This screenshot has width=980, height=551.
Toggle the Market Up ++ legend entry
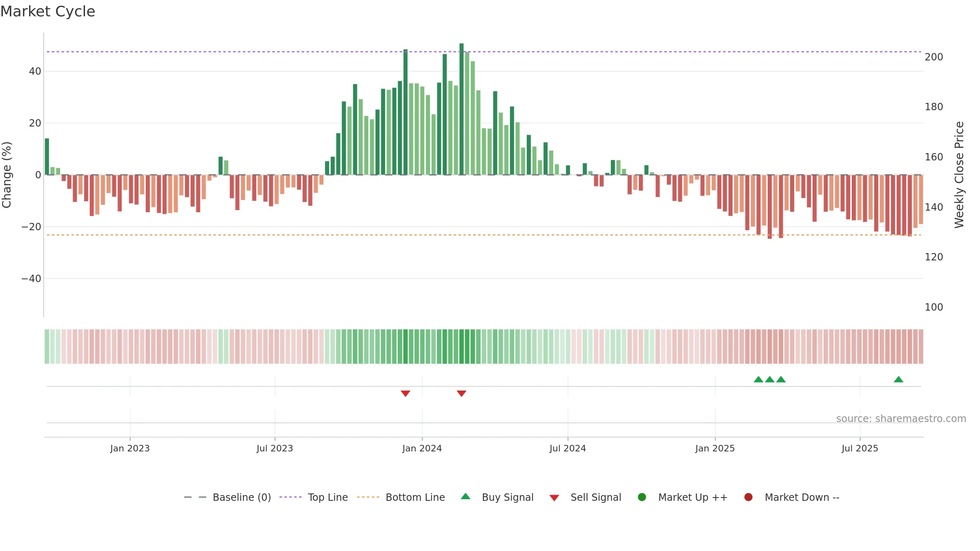[x=683, y=497]
